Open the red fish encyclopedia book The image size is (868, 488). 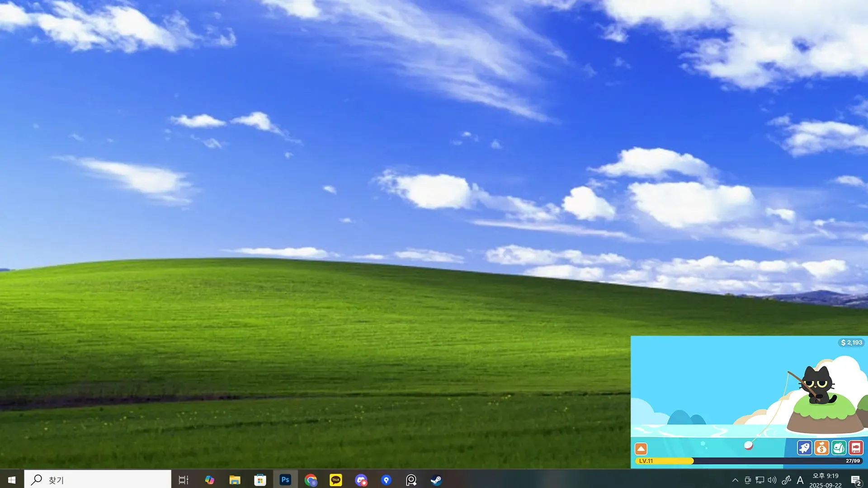click(856, 448)
